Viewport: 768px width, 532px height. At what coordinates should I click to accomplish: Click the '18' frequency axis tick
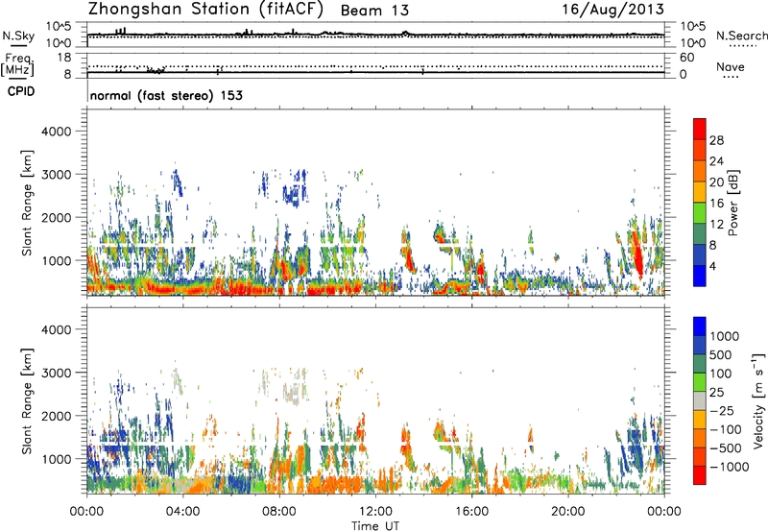(x=64, y=57)
